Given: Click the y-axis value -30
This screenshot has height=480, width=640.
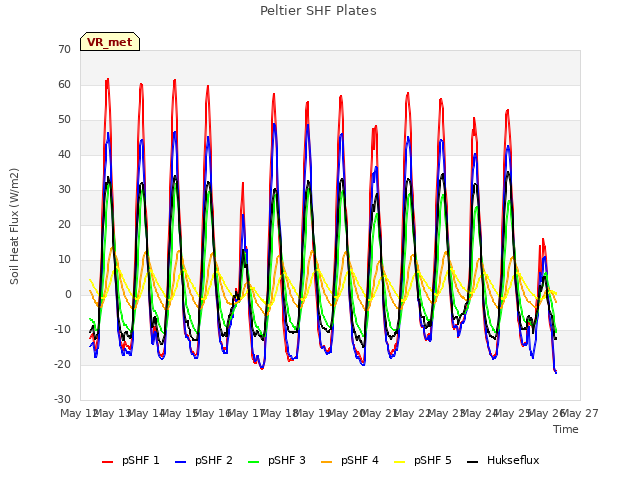Looking at the screenshot, I should coord(62,399).
